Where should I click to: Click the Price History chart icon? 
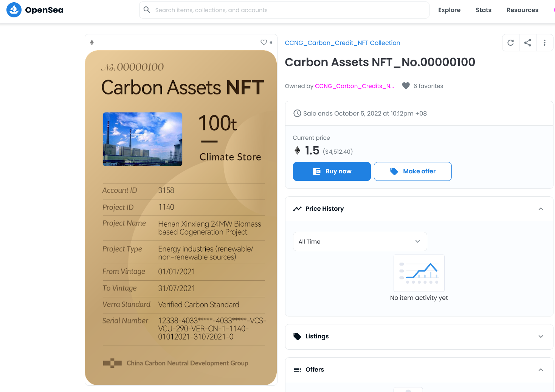(x=298, y=208)
